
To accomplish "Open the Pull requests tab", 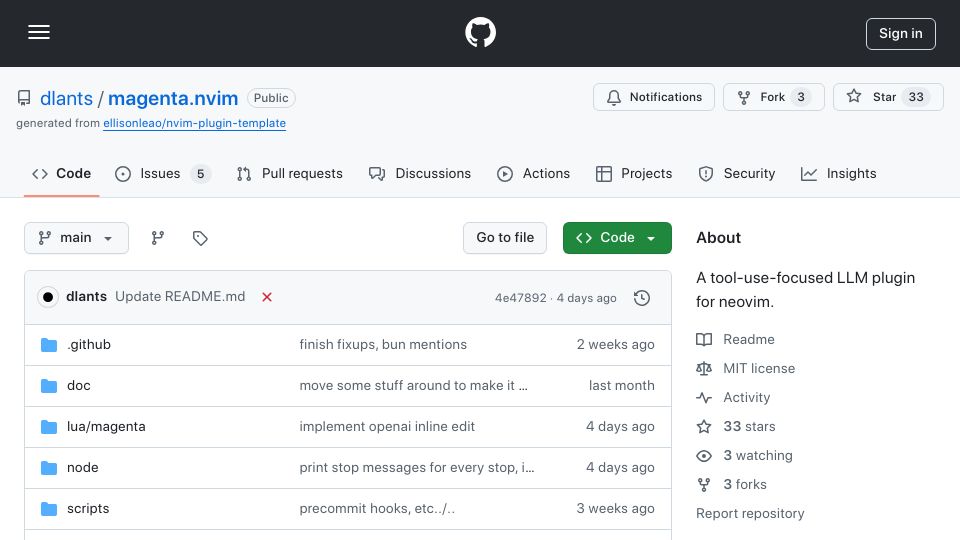I will coord(290,174).
